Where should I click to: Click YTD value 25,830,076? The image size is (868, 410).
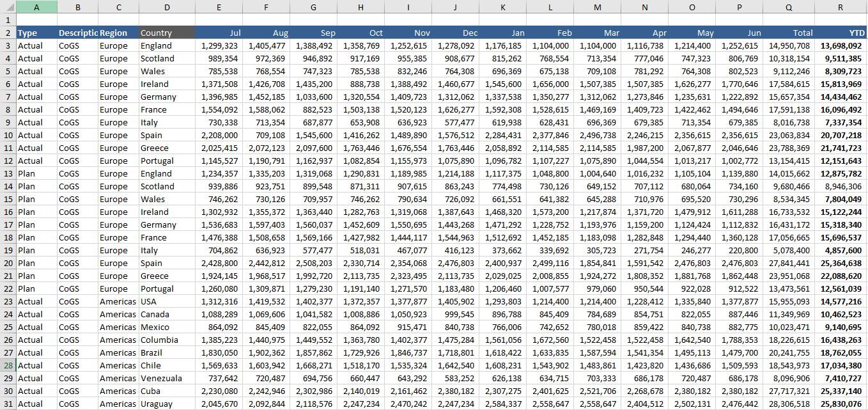tap(841, 404)
